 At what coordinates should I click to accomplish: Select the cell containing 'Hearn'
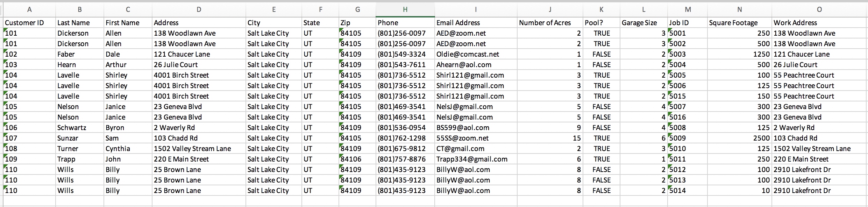pyautogui.click(x=80, y=65)
